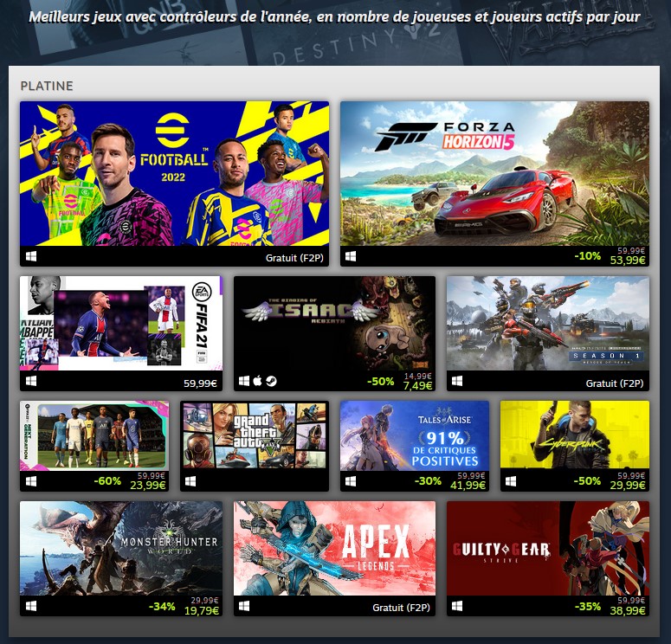The width and height of the screenshot is (671, 644).
Task: Click the PLATINE section heading
Action: [x=47, y=86]
